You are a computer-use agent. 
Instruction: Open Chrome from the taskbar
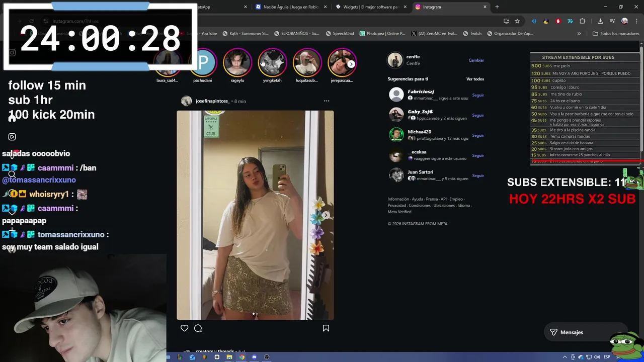click(242, 357)
